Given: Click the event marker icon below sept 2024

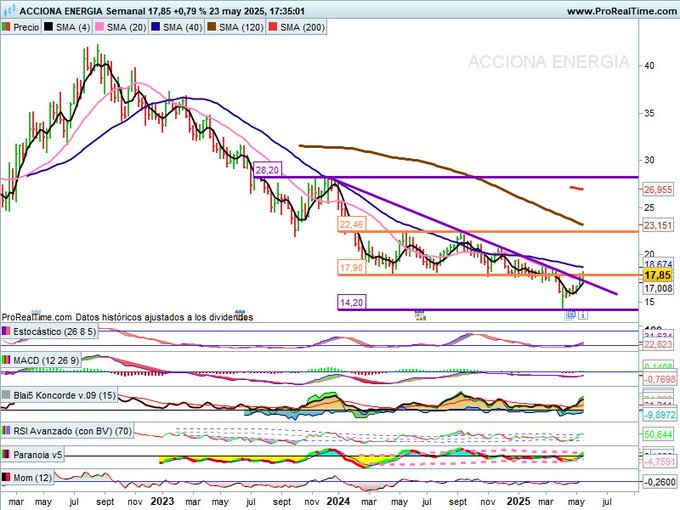Looking at the screenshot, I should point(419,315).
